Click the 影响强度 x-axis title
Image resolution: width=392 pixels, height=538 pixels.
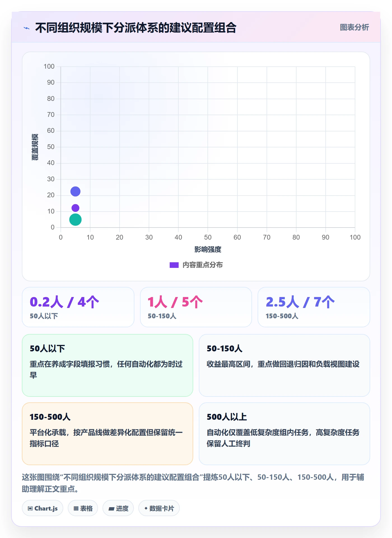pos(208,249)
